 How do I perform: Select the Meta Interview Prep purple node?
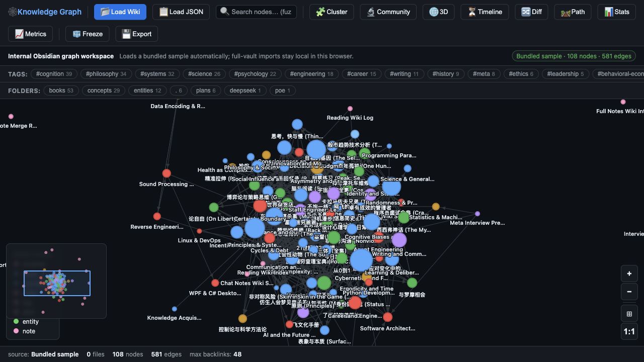[x=477, y=214]
